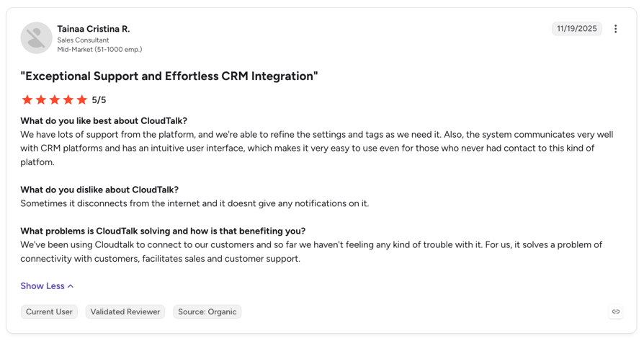Click the 11/19/2025 date badge
This screenshot has width=644, height=341.
coord(576,29)
